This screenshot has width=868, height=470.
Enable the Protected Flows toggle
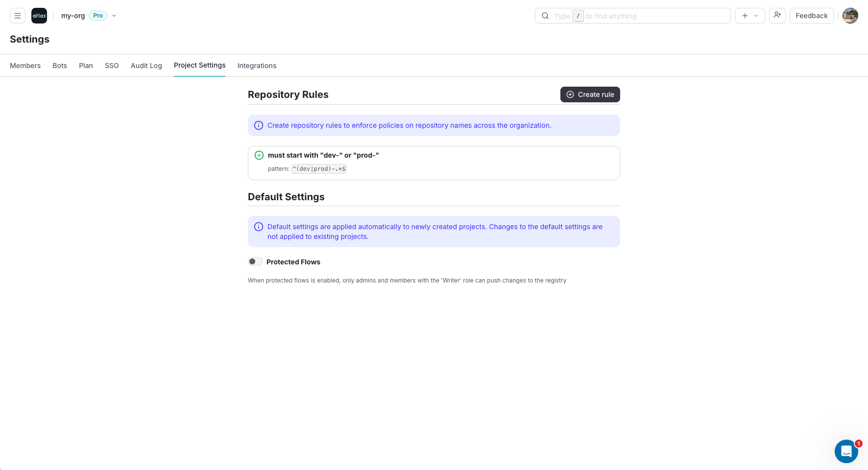(255, 261)
